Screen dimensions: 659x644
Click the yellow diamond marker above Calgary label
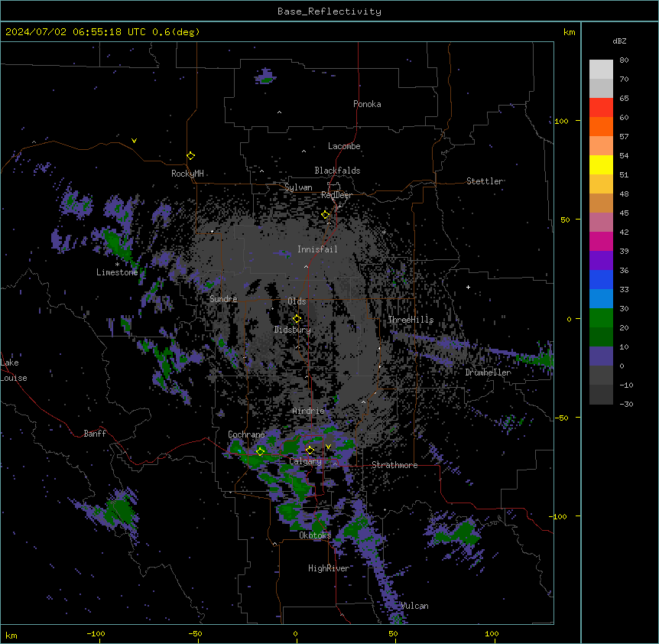pos(310,450)
